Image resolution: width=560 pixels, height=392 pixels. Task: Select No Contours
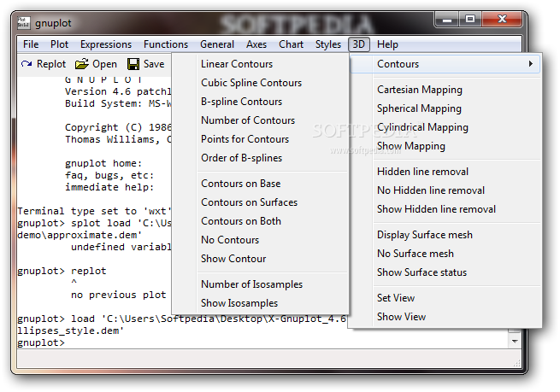[260, 240]
